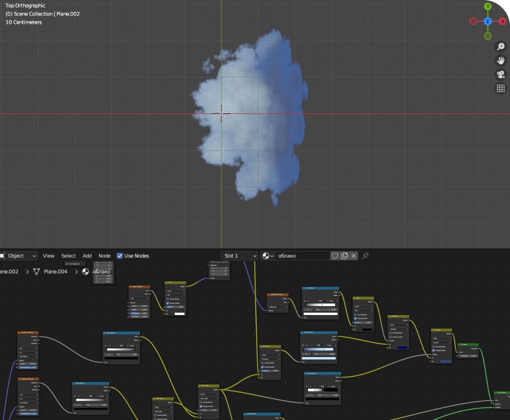Open the Add menu in node editor
This screenshot has height=420, width=510.
click(87, 256)
